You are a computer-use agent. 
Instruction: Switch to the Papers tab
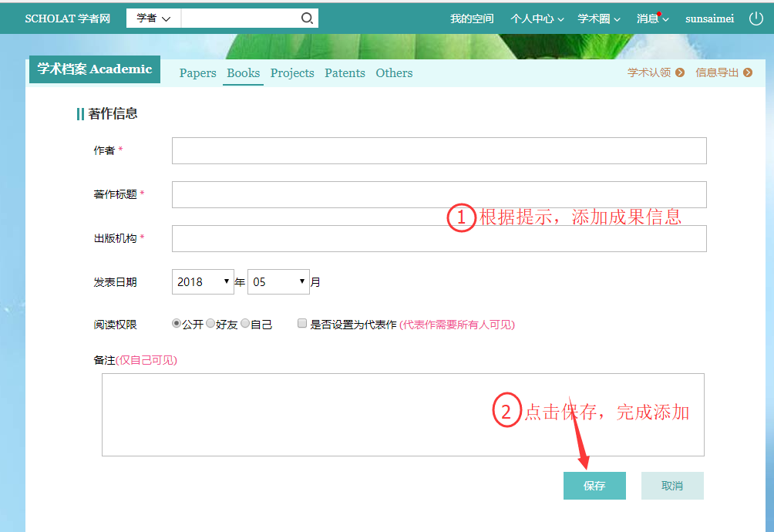tap(197, 73)
